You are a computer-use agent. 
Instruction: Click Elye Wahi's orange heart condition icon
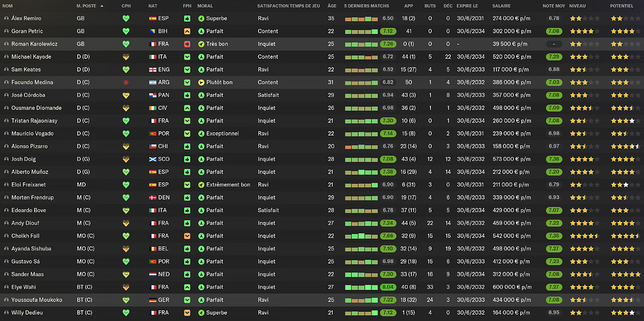pos(127,286)
